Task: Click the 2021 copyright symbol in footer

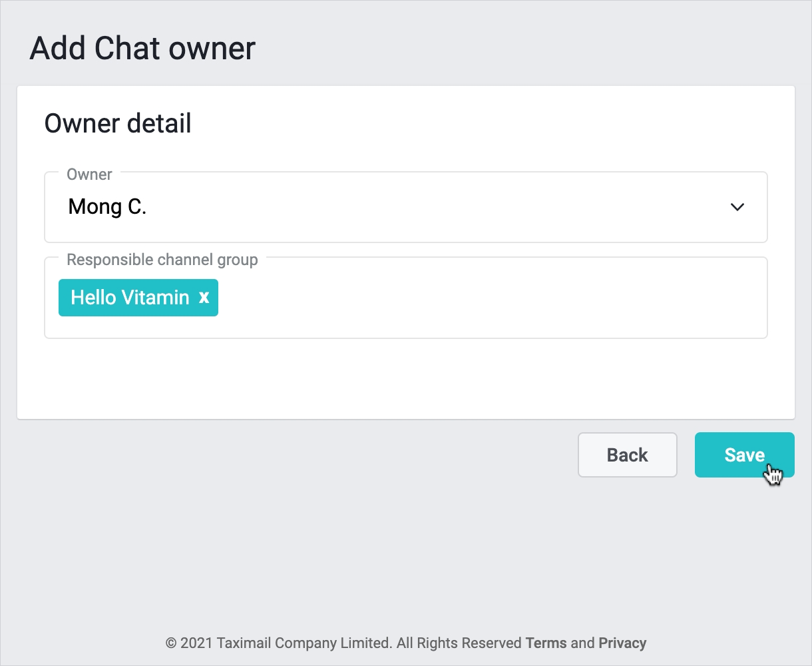Action: [170, 643]
